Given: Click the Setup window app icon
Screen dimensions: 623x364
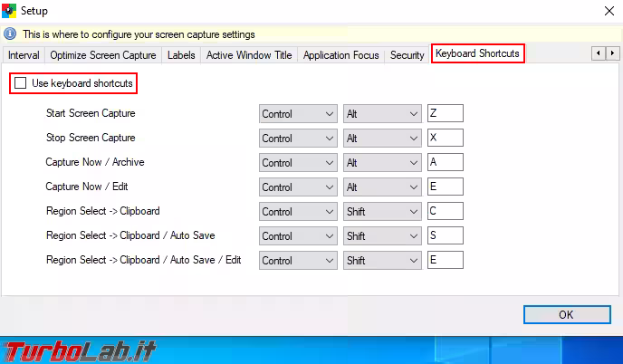Looking at the screenshot, I should (10, 11).
